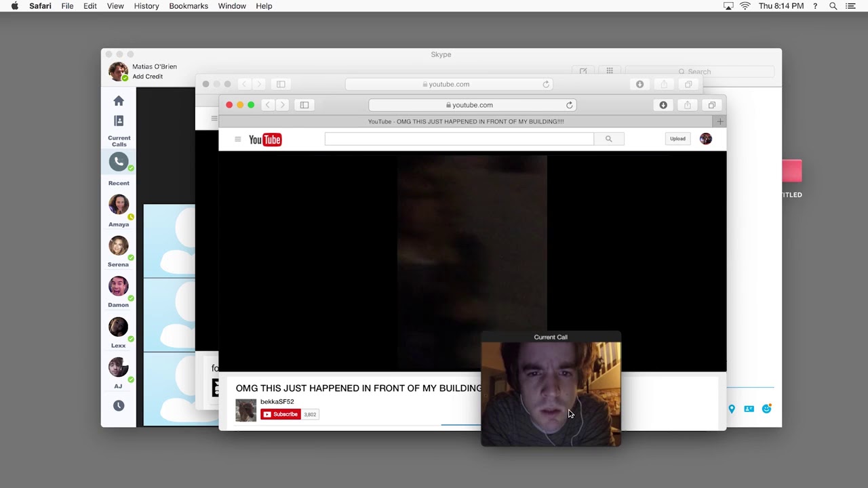Open the YouTube guide hamburger menu

[237, 139]
